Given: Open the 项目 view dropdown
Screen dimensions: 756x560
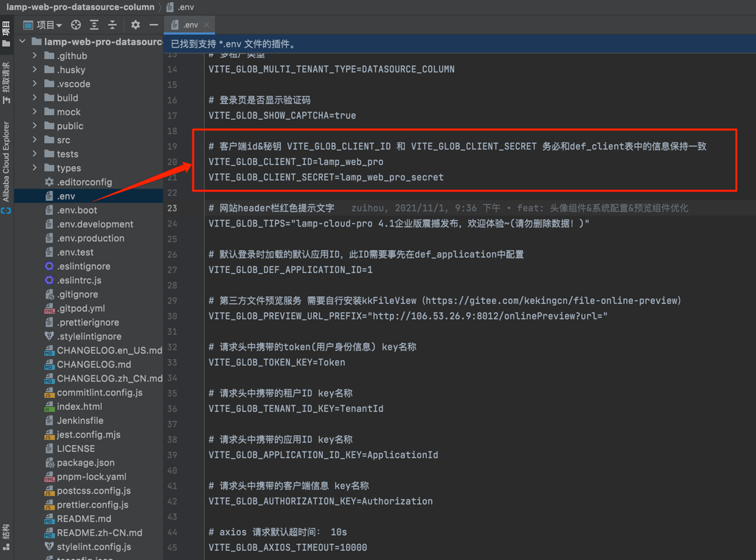Looking at the screenshot, I should pos(48,25).
